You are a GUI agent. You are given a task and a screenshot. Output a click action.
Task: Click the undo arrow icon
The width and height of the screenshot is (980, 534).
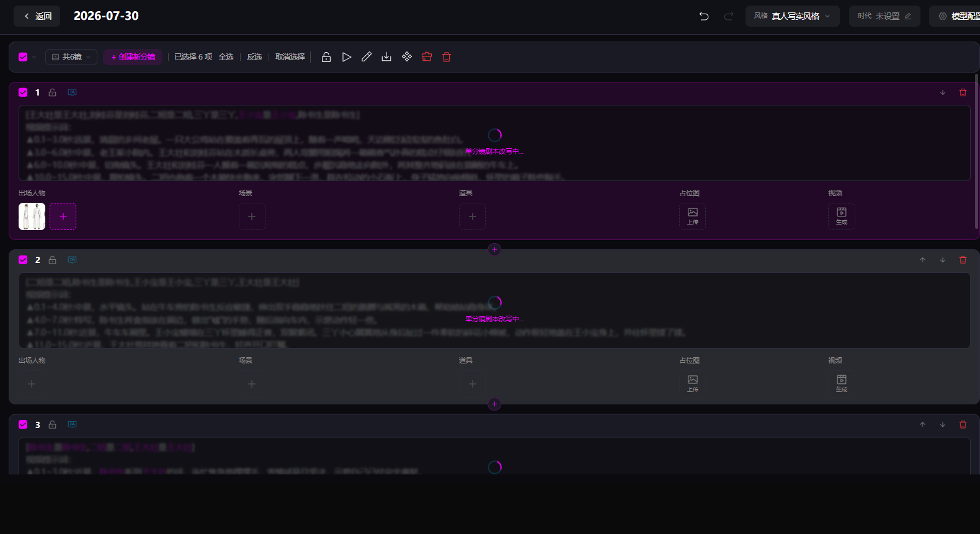(x=704, y=16)
